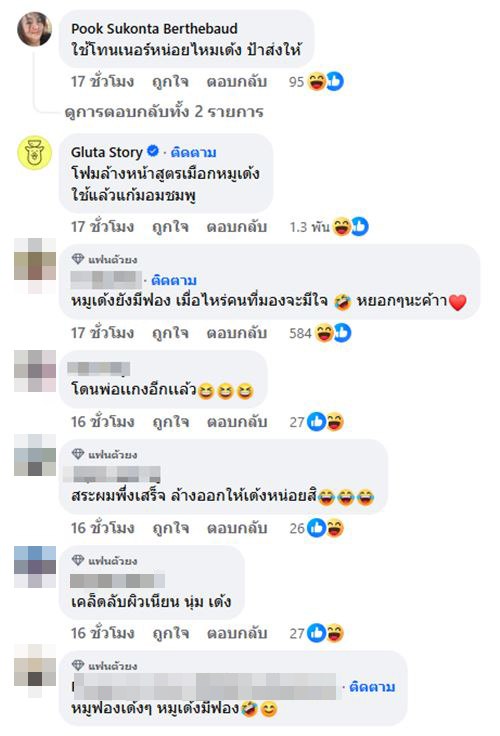
Task: Click the fan badge diamond icon on the 584-reaction comment
Action: tap(77, 259)
